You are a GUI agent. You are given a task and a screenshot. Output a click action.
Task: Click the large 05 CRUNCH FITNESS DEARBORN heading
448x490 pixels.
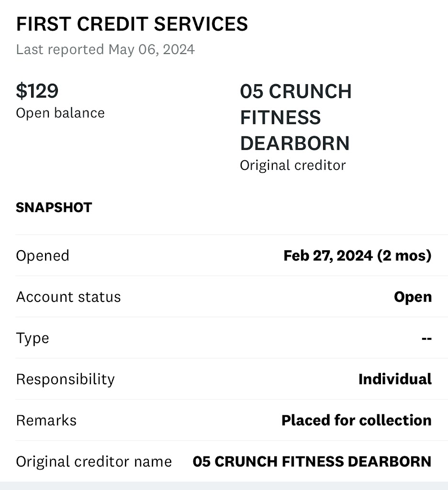click(x=295, y=117)
